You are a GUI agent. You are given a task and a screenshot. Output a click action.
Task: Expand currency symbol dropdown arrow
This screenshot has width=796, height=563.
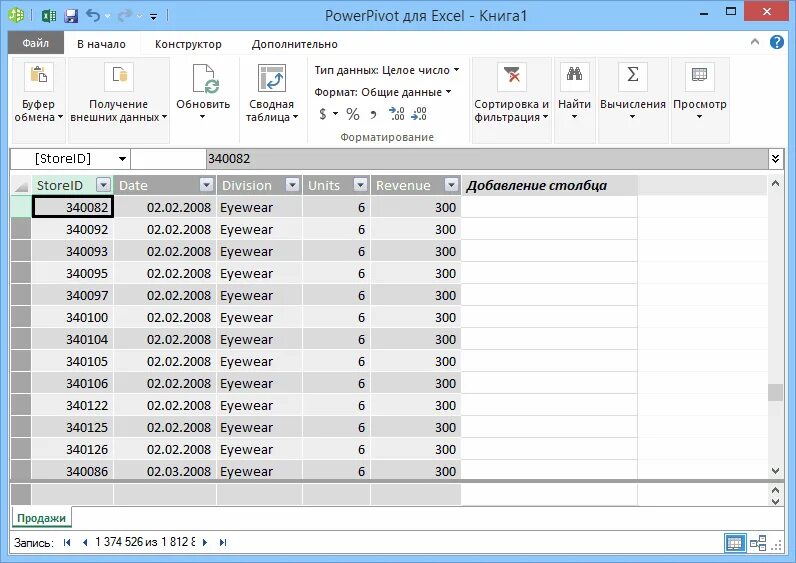tap(336, 114)
